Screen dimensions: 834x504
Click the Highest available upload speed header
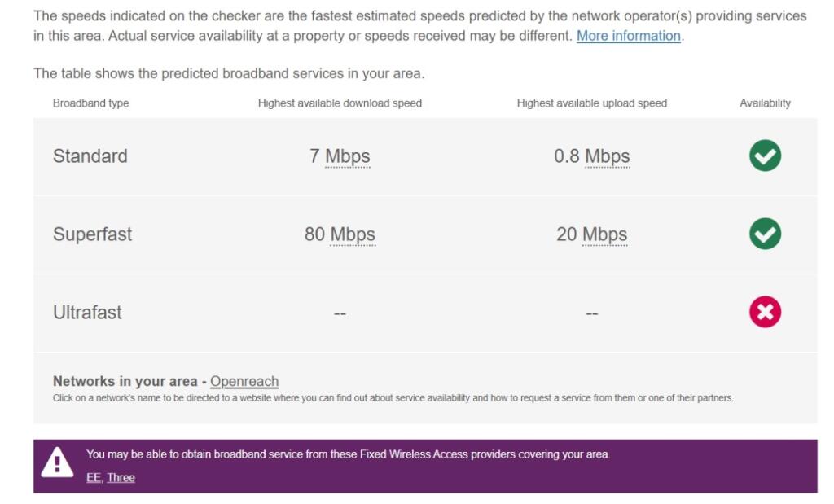(591, 103)
